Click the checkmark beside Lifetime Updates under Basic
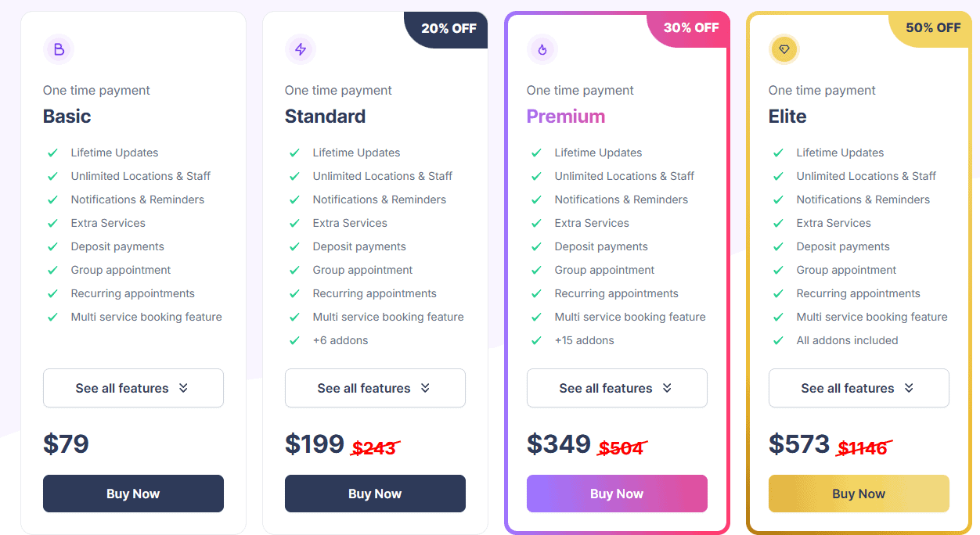980x535 pixels. [x=52, y=152]
